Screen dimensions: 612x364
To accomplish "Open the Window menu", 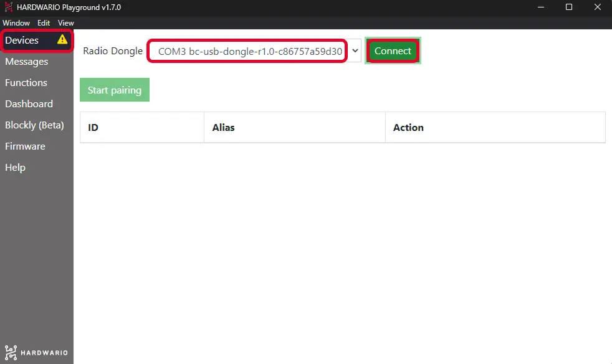I will point(16,23).
